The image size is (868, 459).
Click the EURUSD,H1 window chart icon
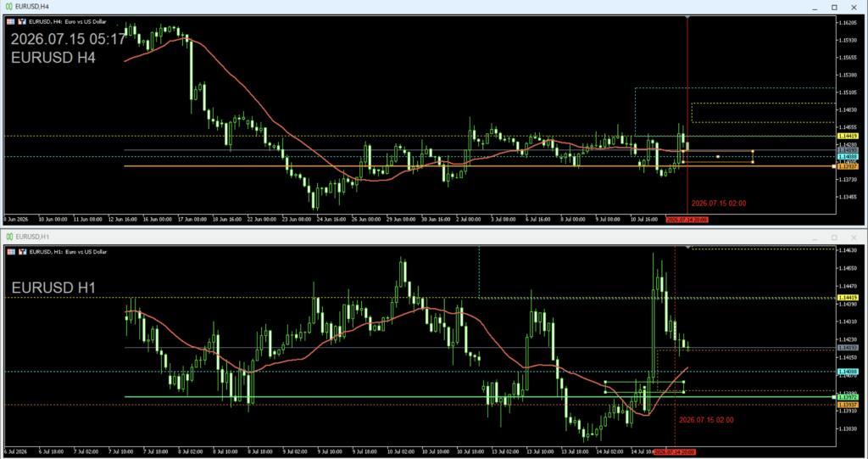(8, 237)
